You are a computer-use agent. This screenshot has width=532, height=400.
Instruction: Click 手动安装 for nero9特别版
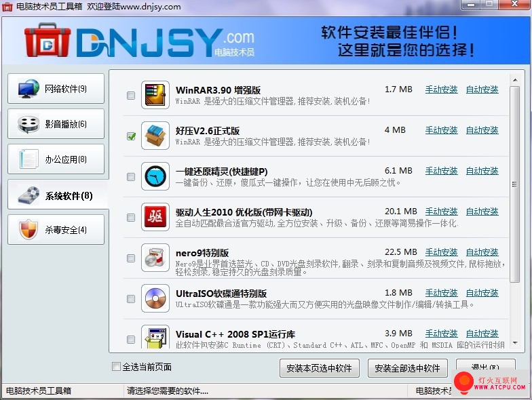[441, 252]
